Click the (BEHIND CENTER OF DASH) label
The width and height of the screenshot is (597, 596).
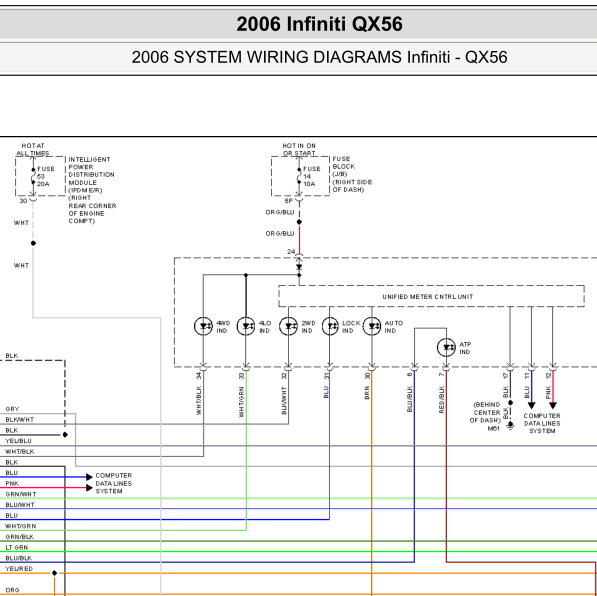coord(485,412)
